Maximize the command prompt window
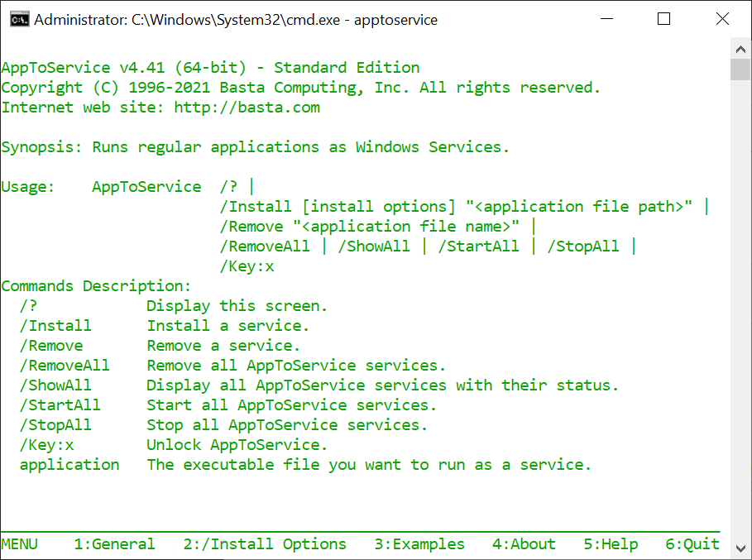Screen dimensions: 752x560 pos(663,19)
